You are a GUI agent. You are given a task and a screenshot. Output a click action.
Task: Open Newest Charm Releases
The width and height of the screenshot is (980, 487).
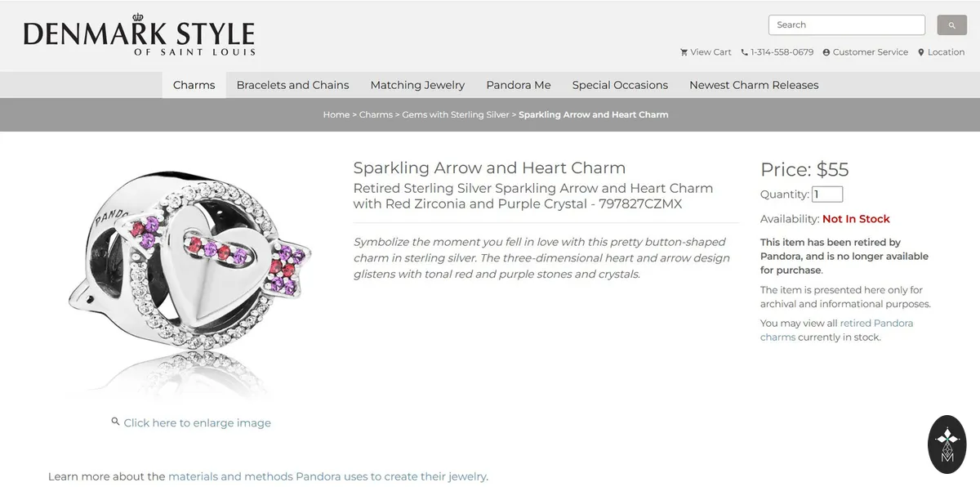coord(754,85)
